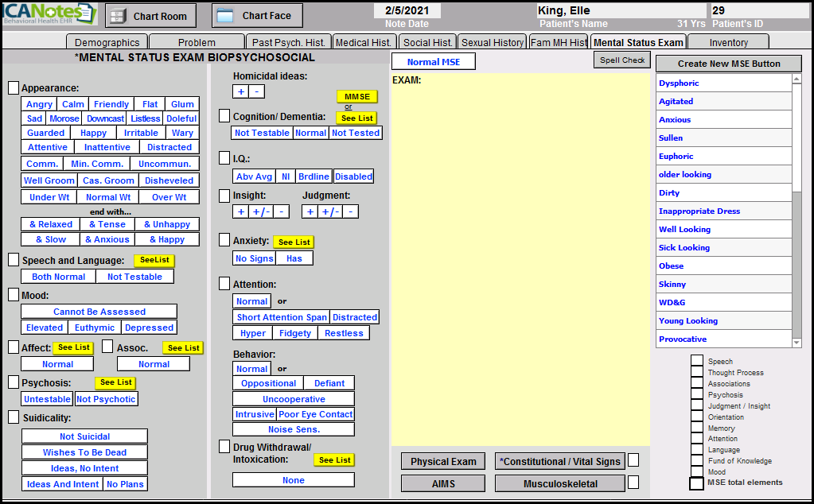Select the Euthymic mood option
This screenshot has width=814, height=504.
95,328
